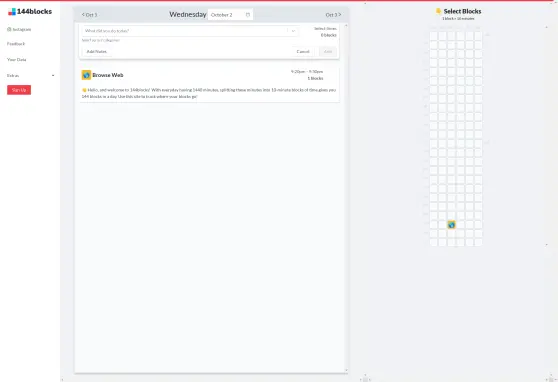Click the Browse Web globe icon

86,75
